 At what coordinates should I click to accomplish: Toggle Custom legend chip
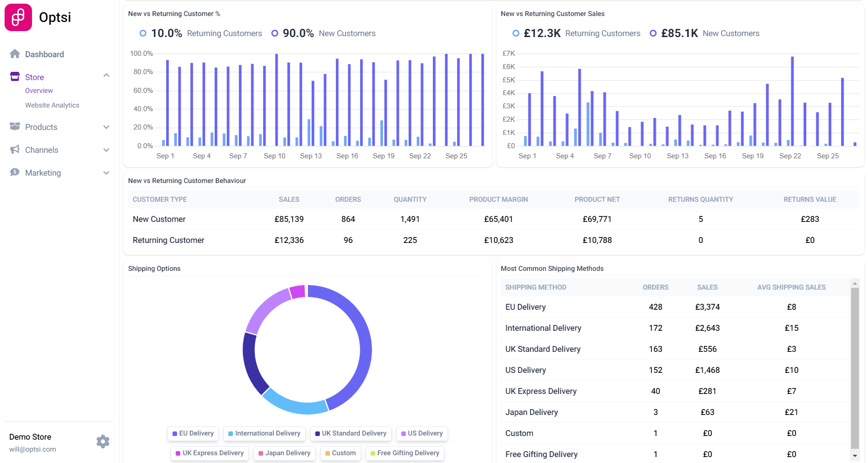[x=340, y=453]
